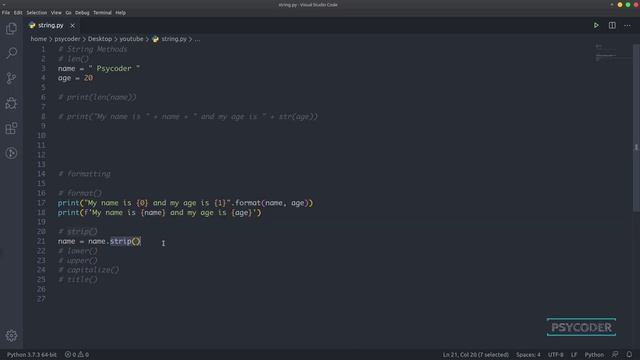This screenshot has width=640, height=360.
Task: Click the # format() comment on line 16
Action: click(80, 193)
